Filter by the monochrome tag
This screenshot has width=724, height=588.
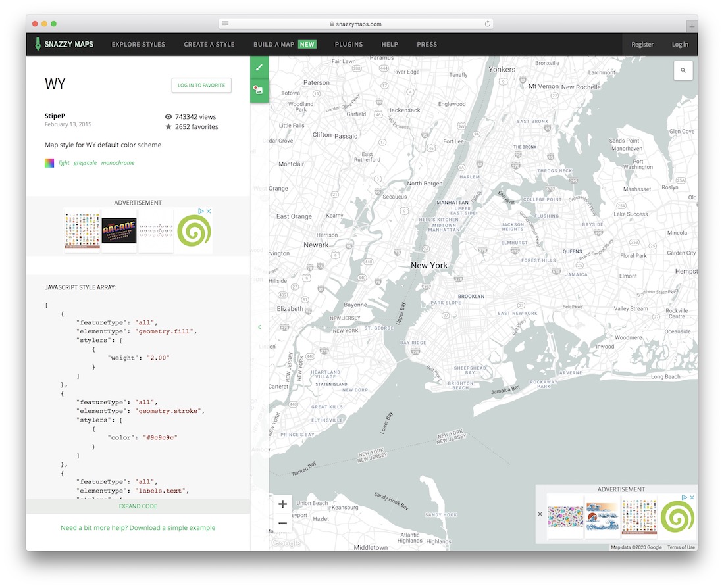[x=118, y=163]
